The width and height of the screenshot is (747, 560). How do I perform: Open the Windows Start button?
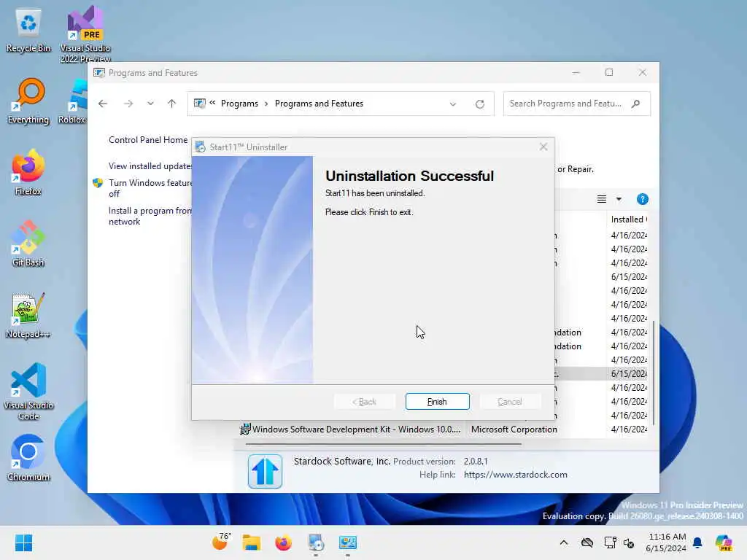point(23,542)
